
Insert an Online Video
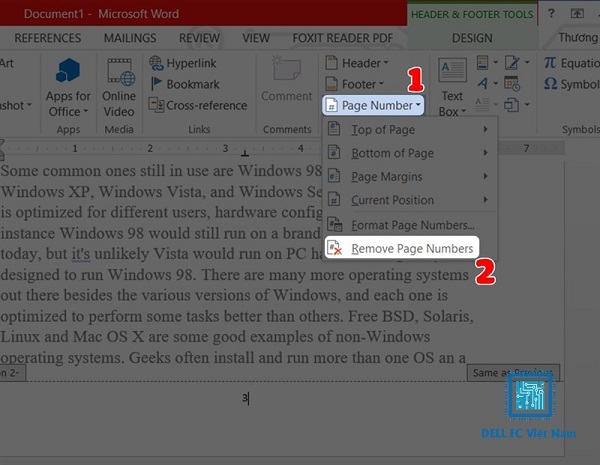coord(119,86)
